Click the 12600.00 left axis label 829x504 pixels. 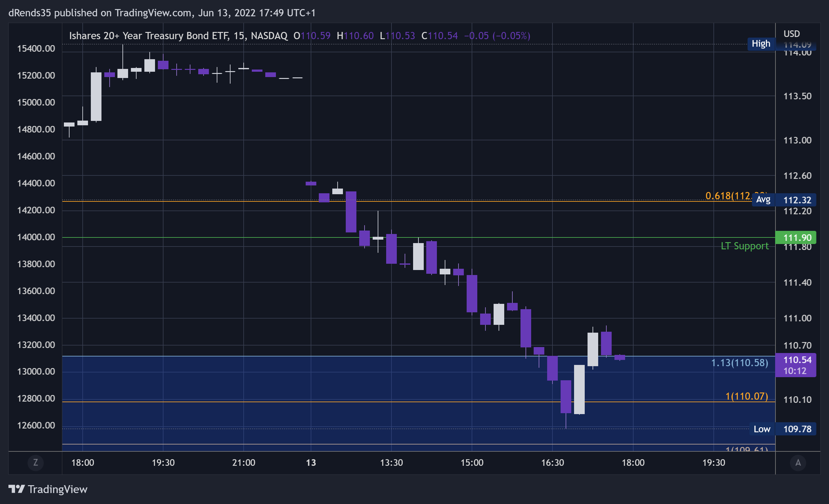[36, 425]
